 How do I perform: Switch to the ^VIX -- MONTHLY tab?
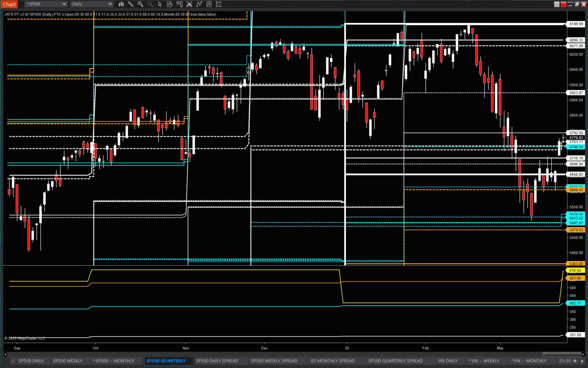tap(529, 361)
